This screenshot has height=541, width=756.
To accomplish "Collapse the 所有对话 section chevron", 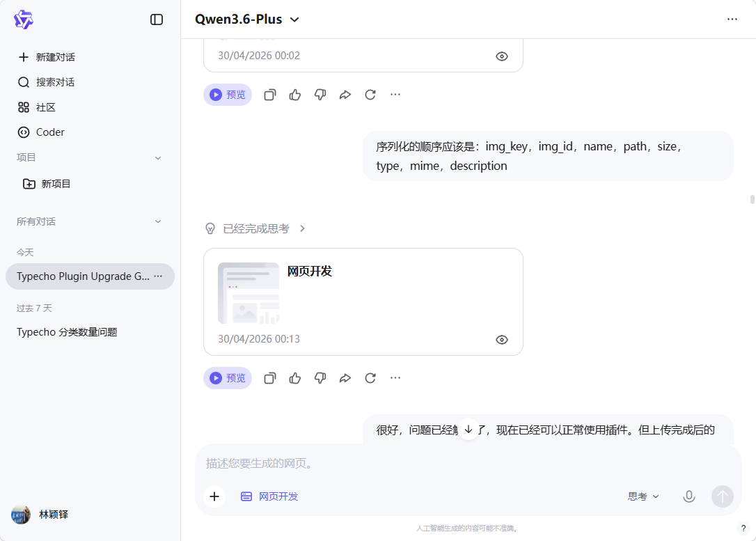I will 157,221.
